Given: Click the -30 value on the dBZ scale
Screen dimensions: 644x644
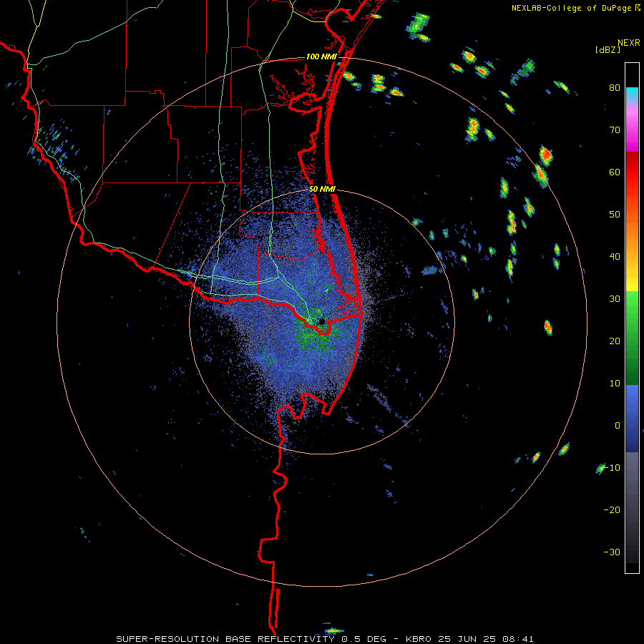Looking at the screenshot, I should coord(612,552).
